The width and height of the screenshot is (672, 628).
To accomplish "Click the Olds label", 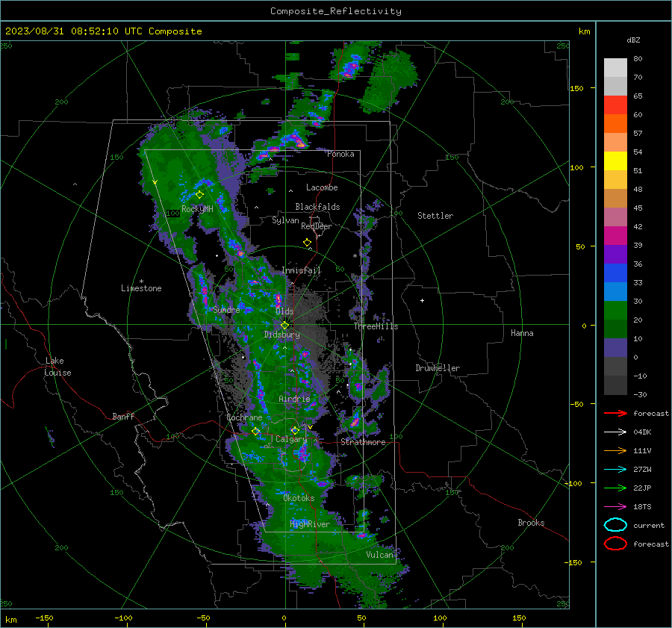I will point(284,311).
